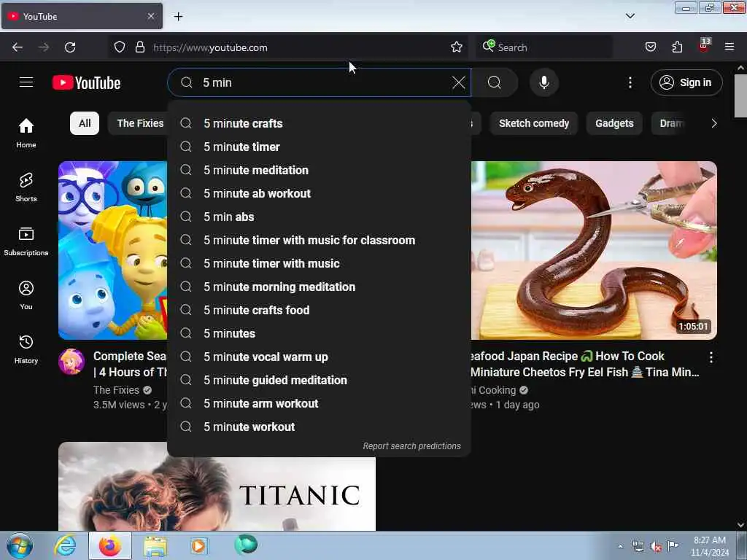Click the Sign in button
This screenshot has height=560, width=747.
click(x=686, y=82)
